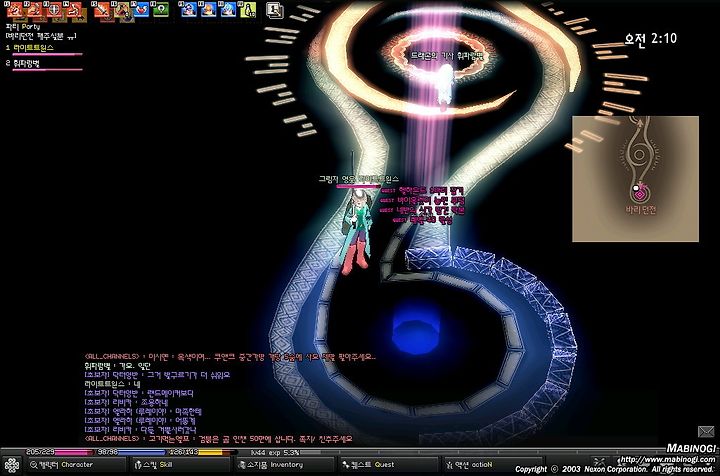720x476 pixels.
Task: Click the player character in red boots
Action: click(x=355, y=232)
